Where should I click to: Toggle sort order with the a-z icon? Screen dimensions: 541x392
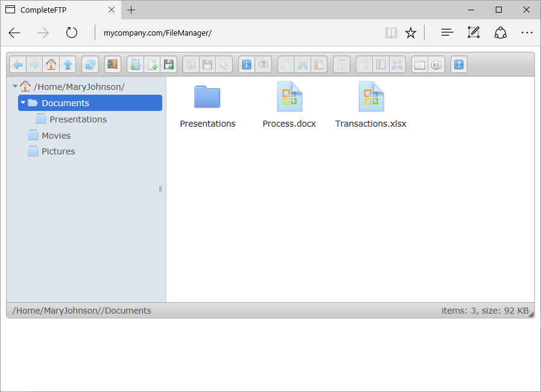[x=437, y=65]
